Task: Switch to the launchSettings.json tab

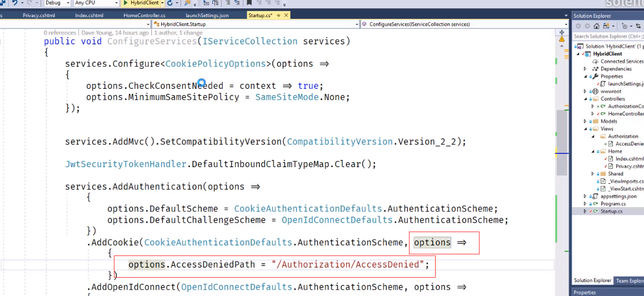Action: 207,15
